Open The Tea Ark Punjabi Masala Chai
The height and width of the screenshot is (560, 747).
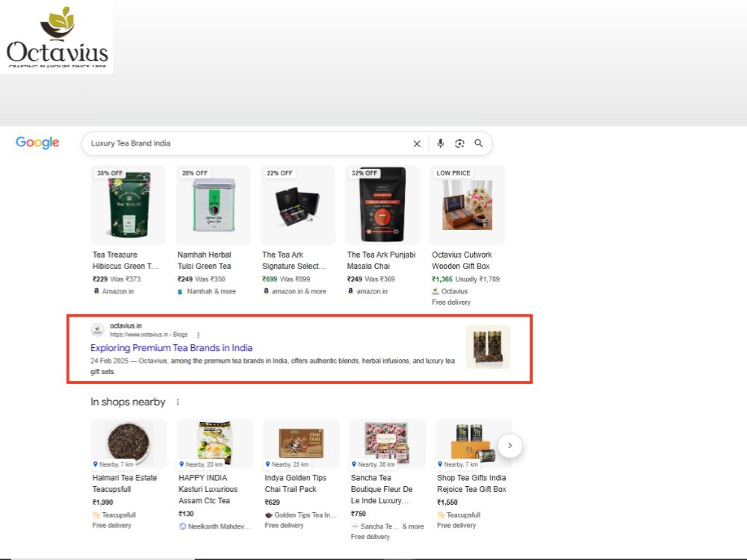[381, 261]
